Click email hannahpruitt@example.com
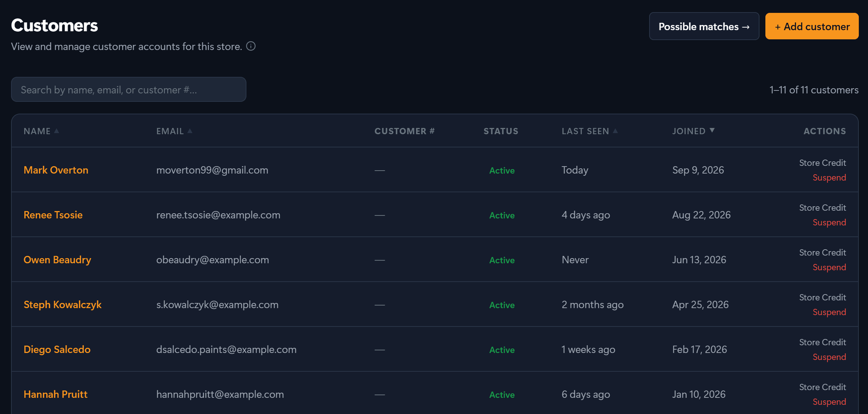 (x=220, y=394)
